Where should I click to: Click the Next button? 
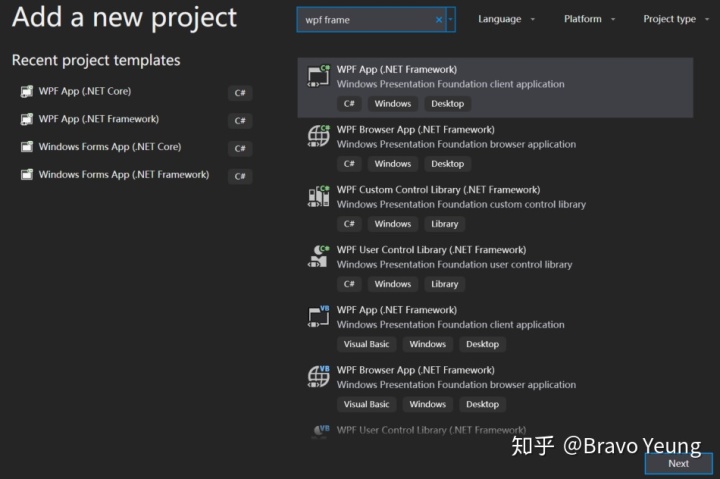(679, 463)
